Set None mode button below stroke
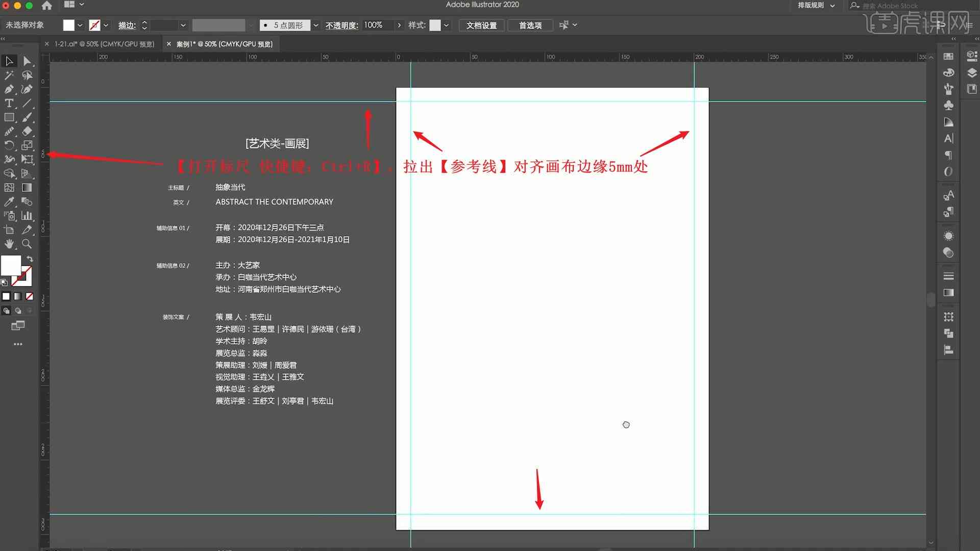 (30, 296)
